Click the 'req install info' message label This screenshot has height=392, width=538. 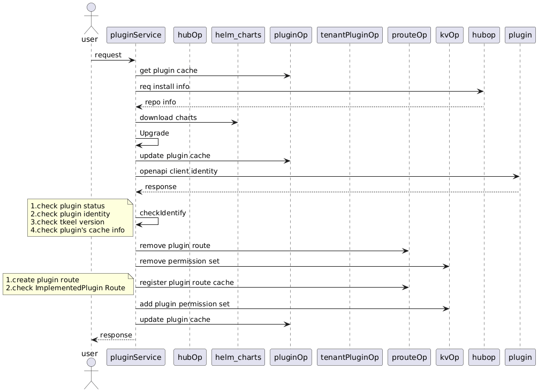(x=164, y=86)
